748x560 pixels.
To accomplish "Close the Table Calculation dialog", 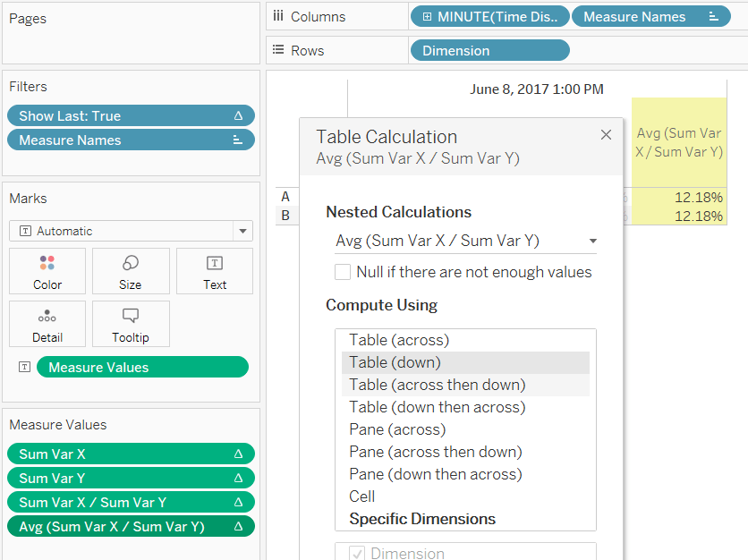I will click(606, 134).
